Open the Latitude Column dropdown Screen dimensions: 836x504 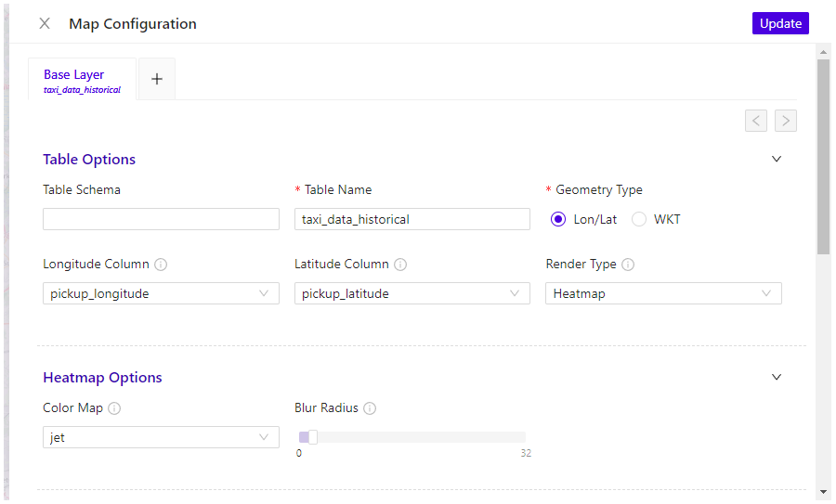click(x=412, y=293)
